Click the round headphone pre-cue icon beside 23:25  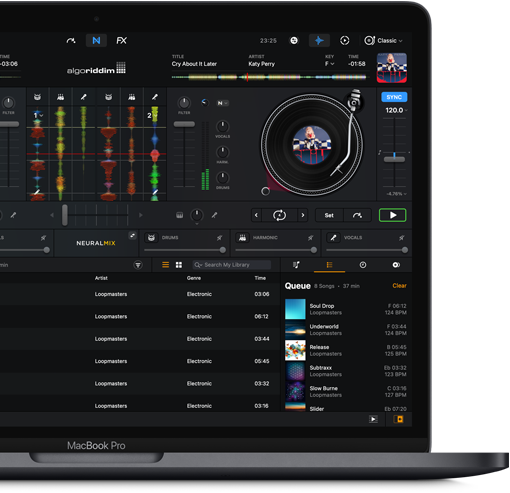294,41
